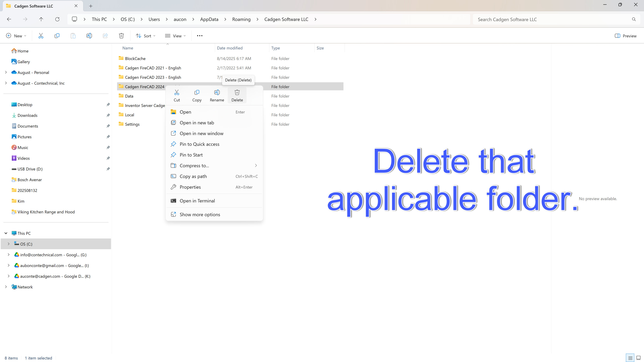This screenshot has height=362, width=644.
Task: Expand August - Personal in sidebar
Action: pyautogui.click(x=6, y=72)
